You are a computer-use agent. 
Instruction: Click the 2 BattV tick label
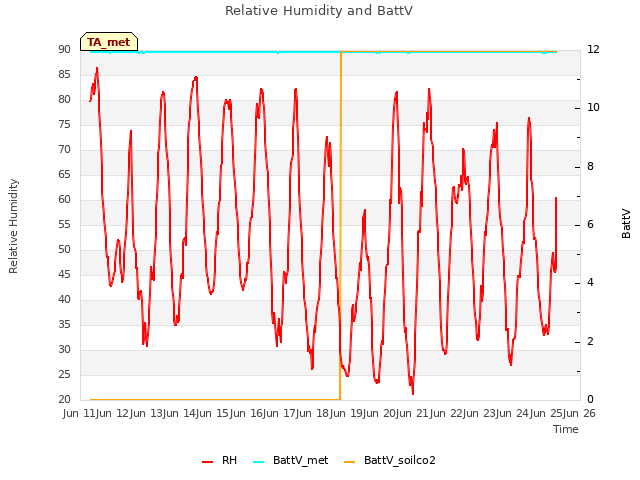[x=590, y=341]
